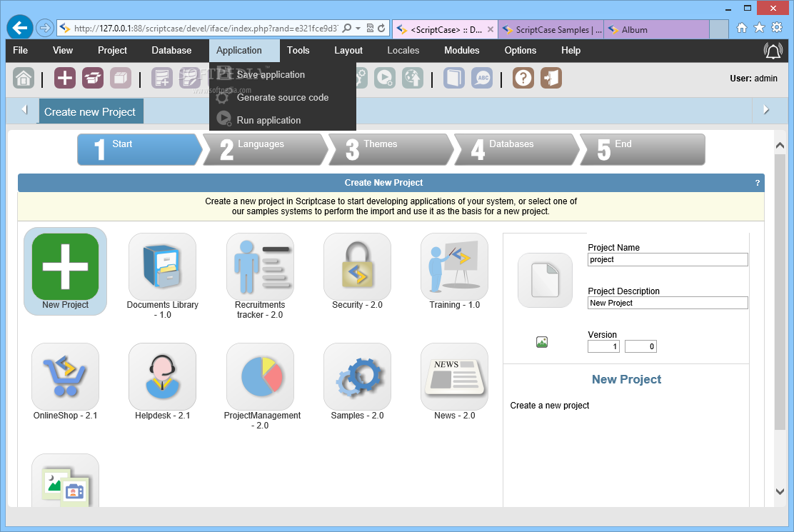Open browser settings gear icon
794x532 pixels.
coord(777,28)
